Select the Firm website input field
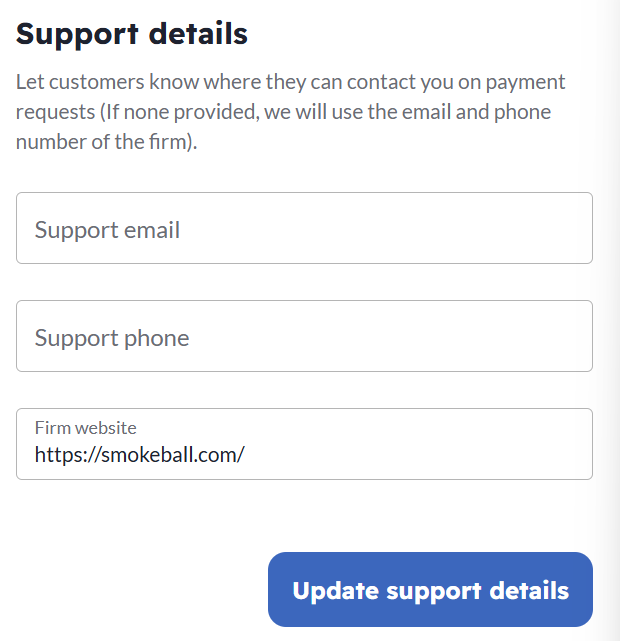 click(304, 444)
